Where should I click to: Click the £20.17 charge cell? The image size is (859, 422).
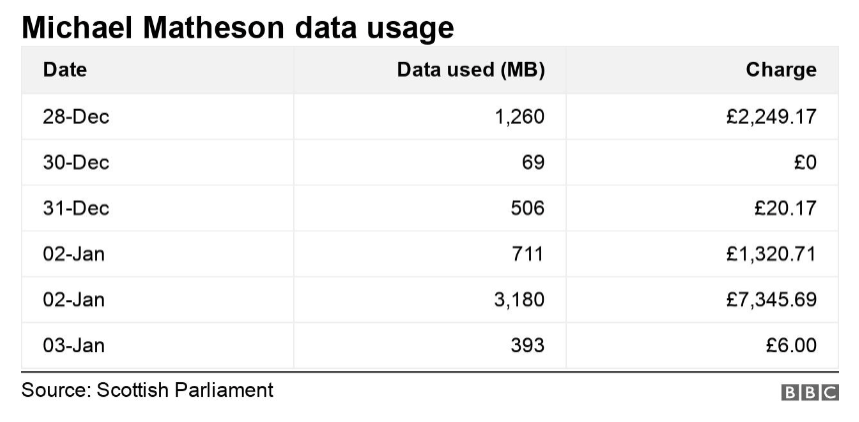point(785,208)
